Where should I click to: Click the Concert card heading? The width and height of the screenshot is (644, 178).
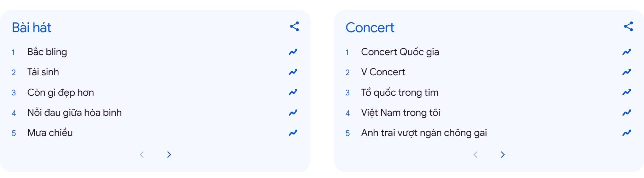(370, 28)
